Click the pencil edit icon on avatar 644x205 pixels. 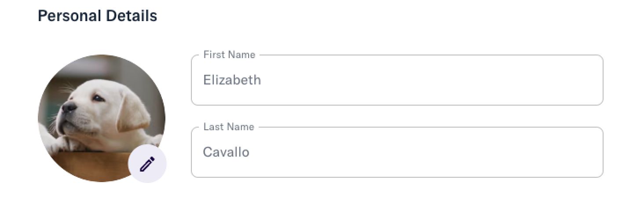(147, 165)
